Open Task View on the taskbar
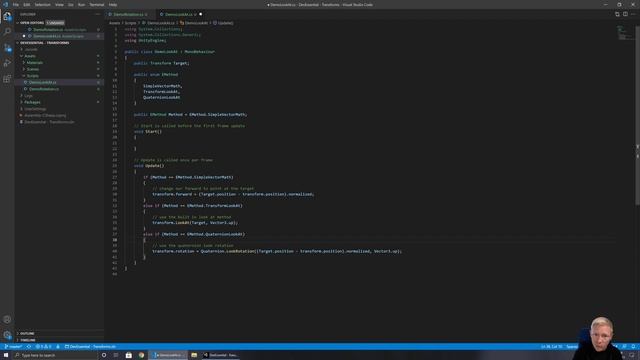The height and width of the screenshot is (360, 640). 116,355
